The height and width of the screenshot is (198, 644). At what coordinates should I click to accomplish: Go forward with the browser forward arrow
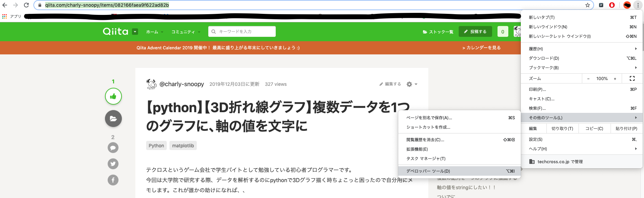(x=16, y=5)
